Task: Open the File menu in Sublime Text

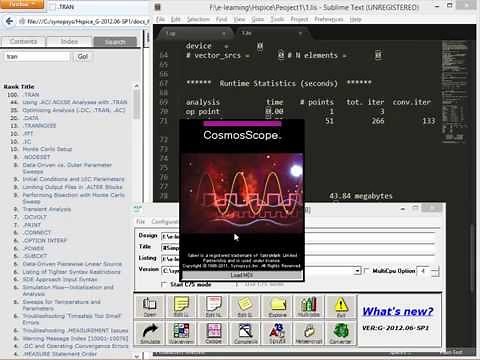Action: (x=161, y=20)
